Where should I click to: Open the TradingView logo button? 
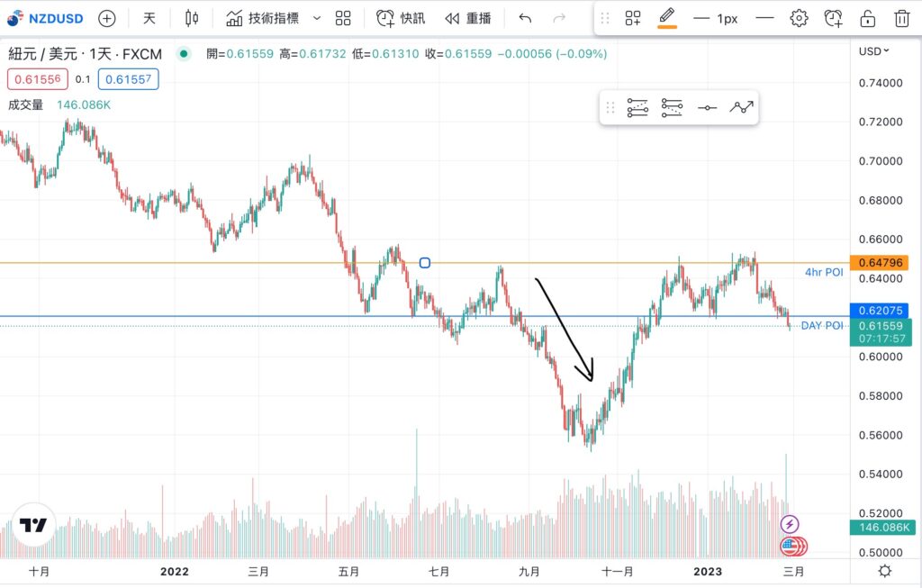pos(33,526)
